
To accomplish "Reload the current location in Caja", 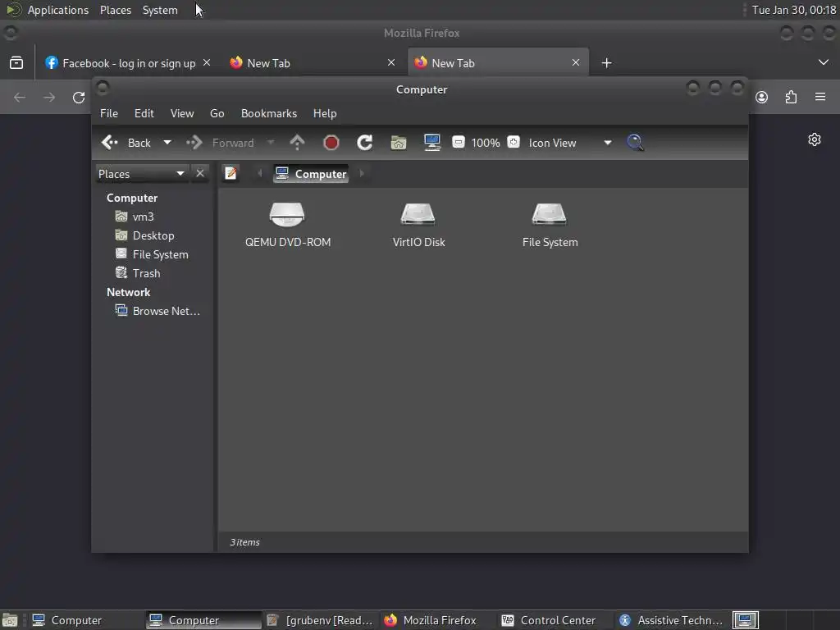I will tap(365, 143).
